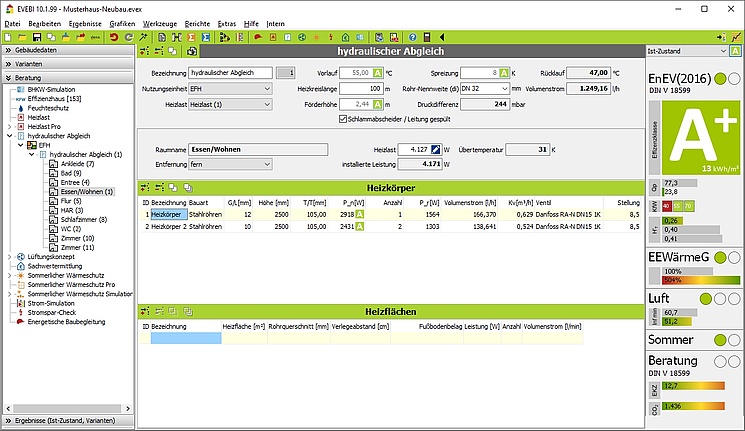This screenshot has height=431, width=745.
Task: Click the blue help question mark icon
Action: [412, 37]
